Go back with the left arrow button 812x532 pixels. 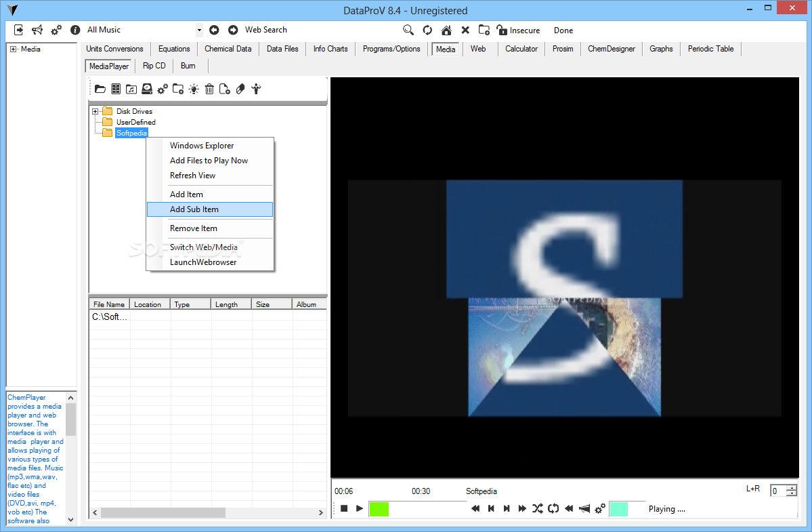click(x=214, y=30)
